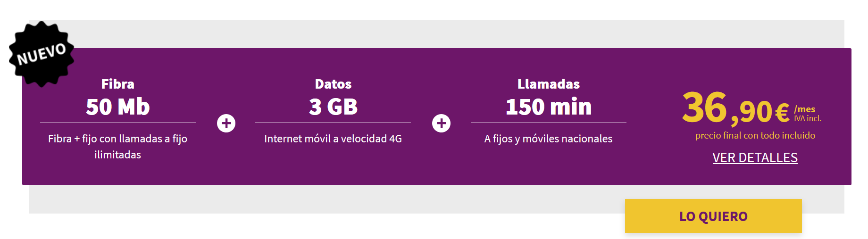Screen dimensions: 868x239
Task: Click the 3 GB data amount
Action: click(x=333, y=107)
